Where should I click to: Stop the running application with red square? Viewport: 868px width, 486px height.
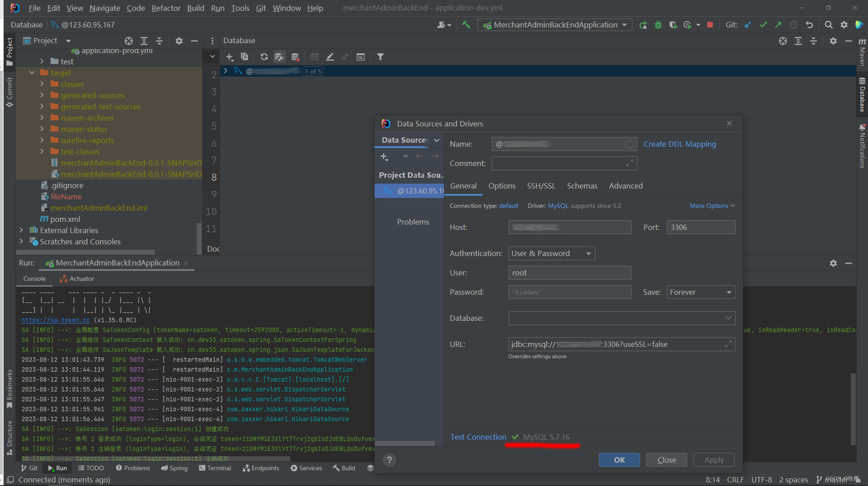(710, 25)
